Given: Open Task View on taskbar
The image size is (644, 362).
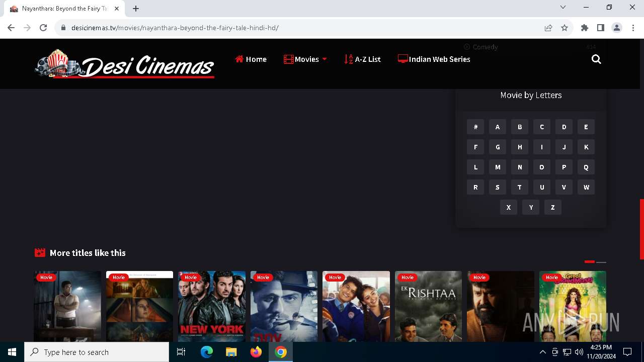Looking at the screenshot, I should (x=181, y=352).
